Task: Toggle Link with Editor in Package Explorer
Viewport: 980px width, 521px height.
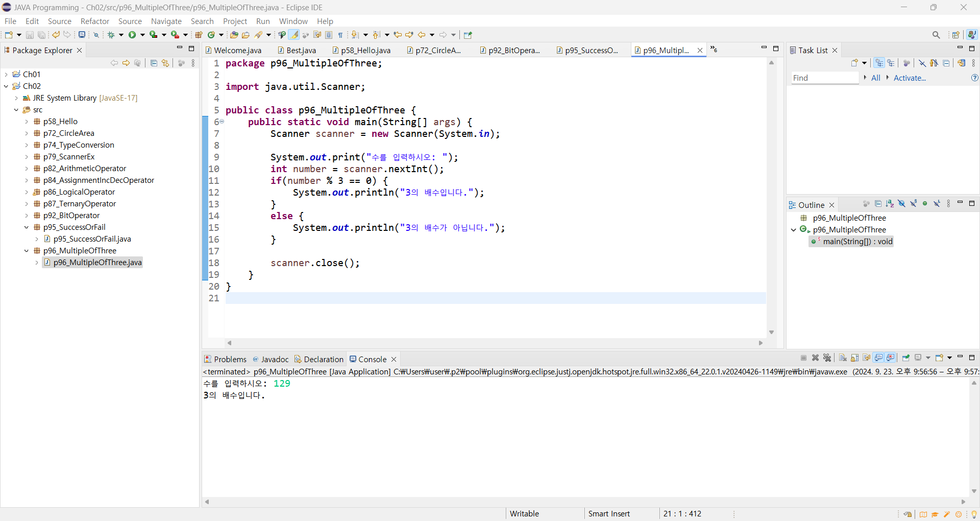Action: tap(165, 63)
